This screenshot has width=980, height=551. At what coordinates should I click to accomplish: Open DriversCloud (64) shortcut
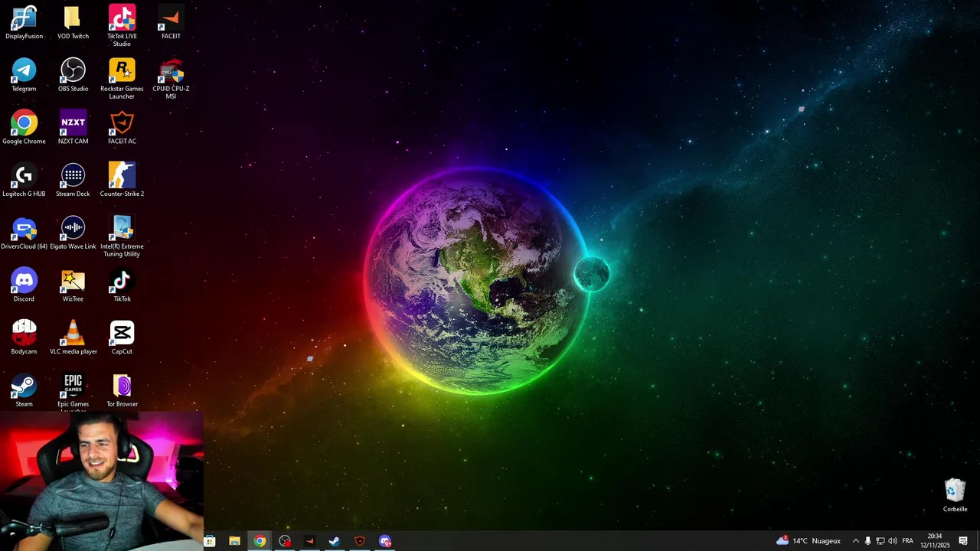point(24,233)
